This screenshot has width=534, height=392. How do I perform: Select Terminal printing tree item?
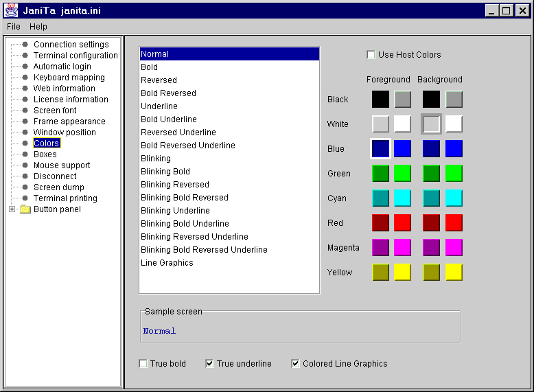pos(65,198)
